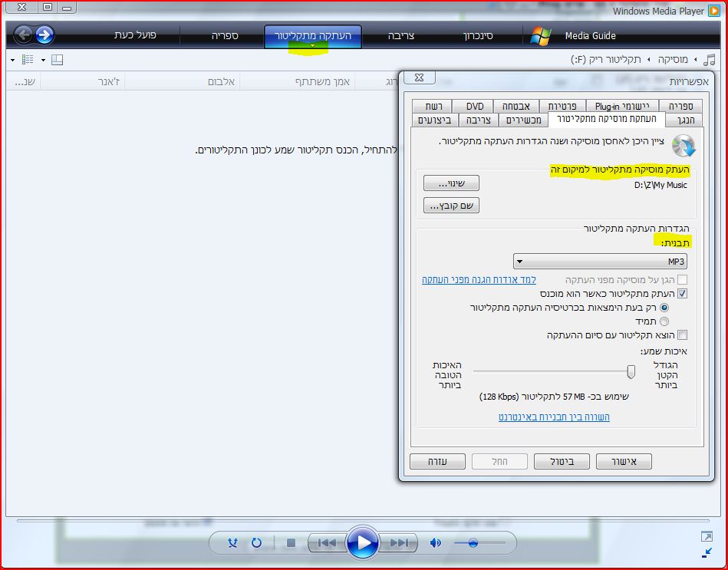Click the genre (ז'אנר) column header
728x570 pixels.
pyautogui.click(x=109, y=82)
